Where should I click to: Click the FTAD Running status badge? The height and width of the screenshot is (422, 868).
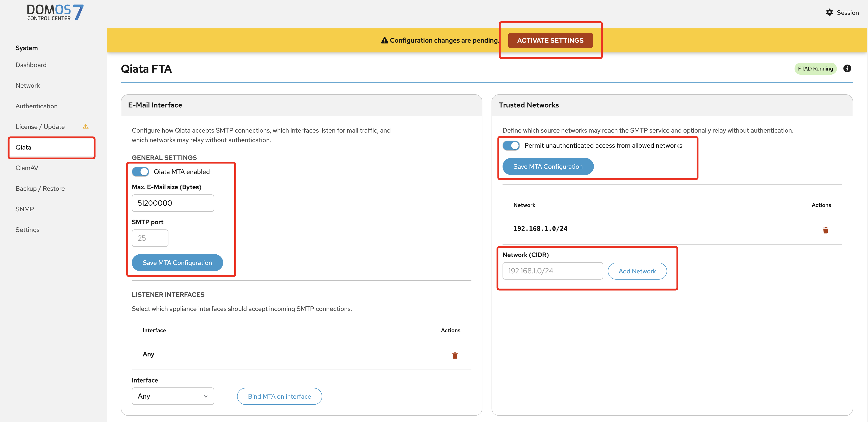[815, 68]
